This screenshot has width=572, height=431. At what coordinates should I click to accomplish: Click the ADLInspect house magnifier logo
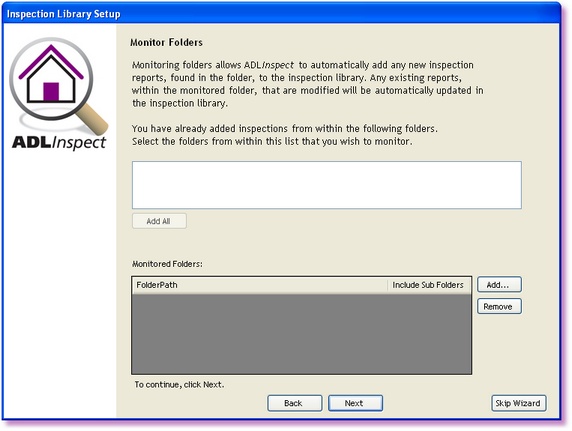click(x=59, y=93)
